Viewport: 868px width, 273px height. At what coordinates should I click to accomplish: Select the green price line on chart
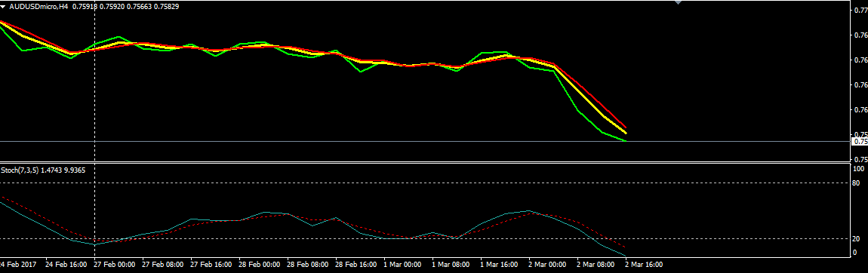coord(578,111)
